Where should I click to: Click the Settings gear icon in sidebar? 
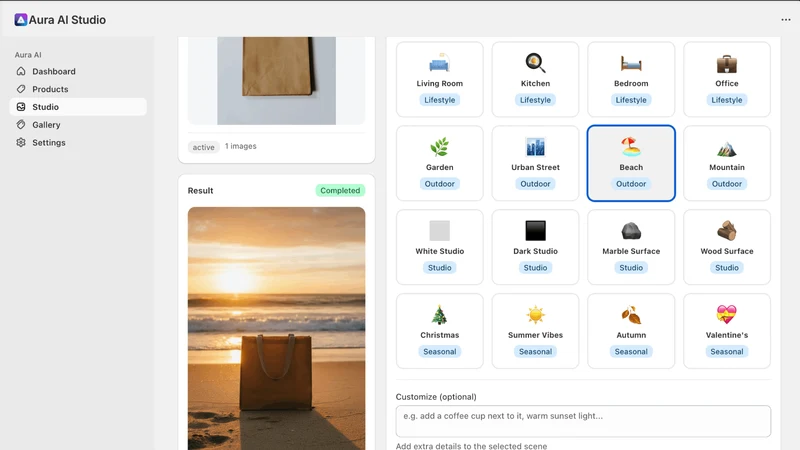pos(21,142)
